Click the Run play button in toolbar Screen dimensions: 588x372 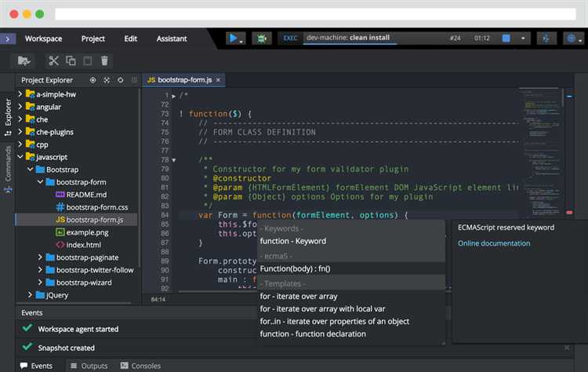[234, 38]
